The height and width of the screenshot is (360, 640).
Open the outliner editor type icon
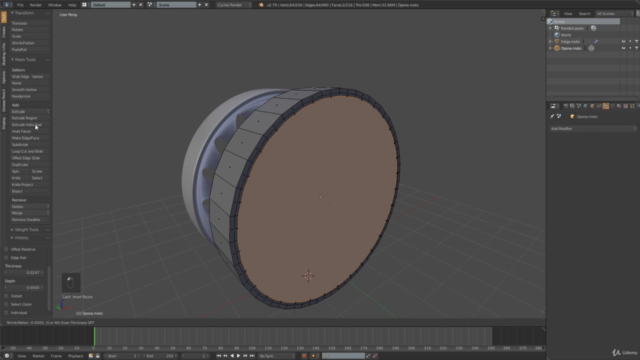coord(553,13)
